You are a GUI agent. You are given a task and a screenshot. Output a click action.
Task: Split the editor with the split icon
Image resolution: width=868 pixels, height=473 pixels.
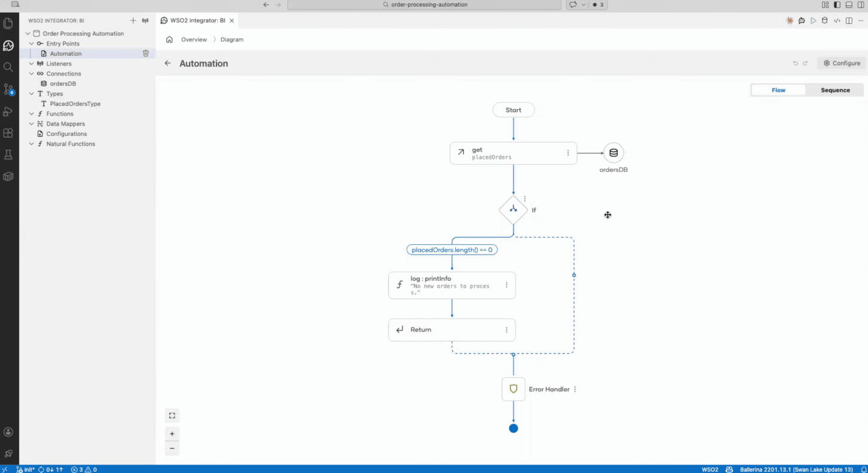point(848,20)
